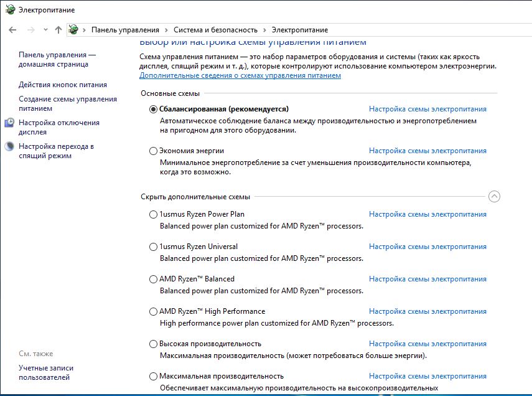Click the clock-monitor icon beside Настройка отключения дисплея
The image size is (532, 396).
(x=9, y=123)
